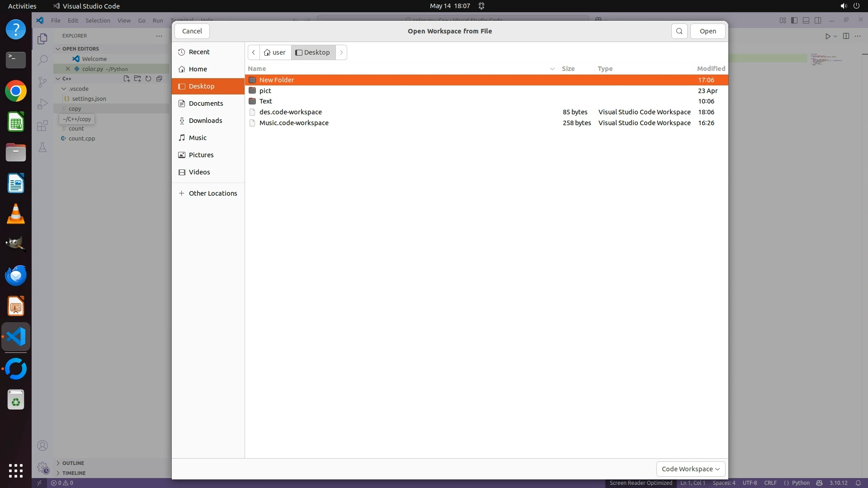Select Documents in the places sidebar
The image size is (868, 488).
[206, 103]
